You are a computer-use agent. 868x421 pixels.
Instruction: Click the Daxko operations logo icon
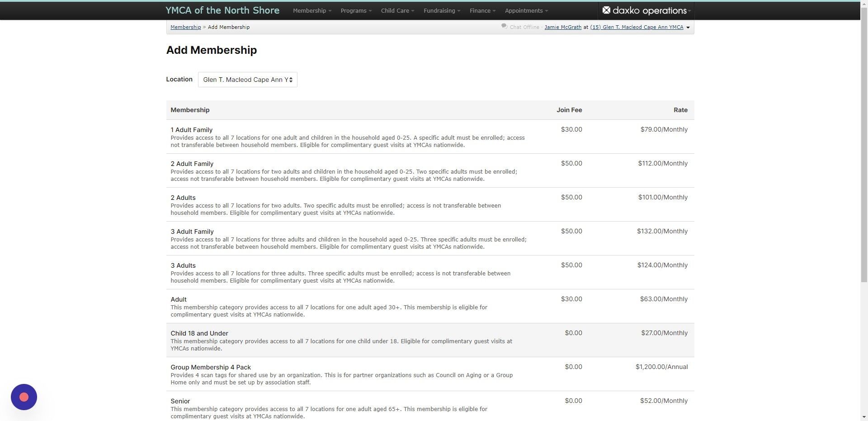(606, 10)
